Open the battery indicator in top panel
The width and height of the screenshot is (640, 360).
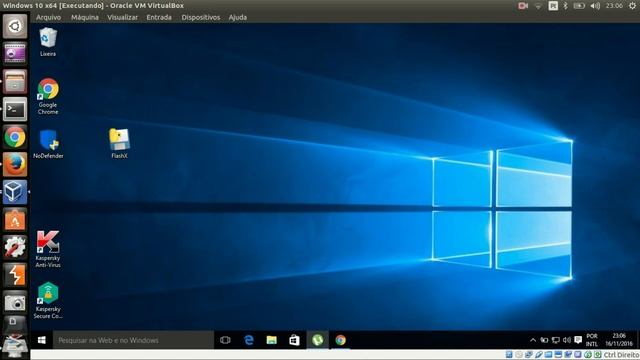579,6
